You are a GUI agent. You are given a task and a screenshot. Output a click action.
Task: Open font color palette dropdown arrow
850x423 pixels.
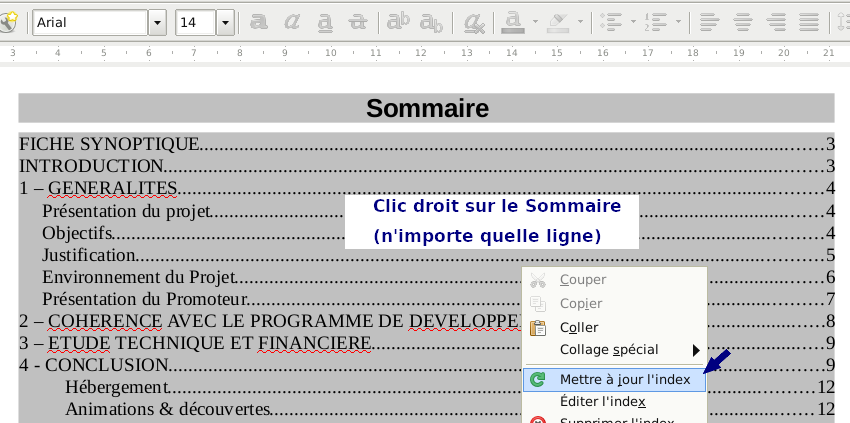point(535,22)
